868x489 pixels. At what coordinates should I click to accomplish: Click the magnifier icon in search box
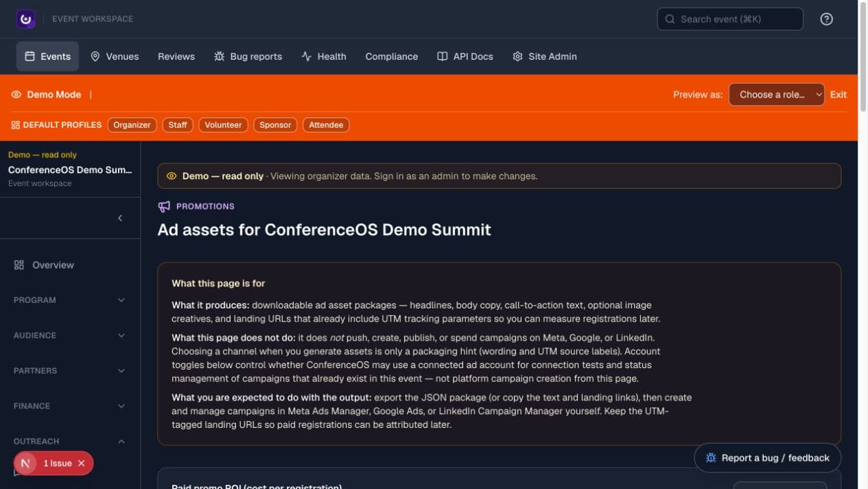[x=670, y=19]
